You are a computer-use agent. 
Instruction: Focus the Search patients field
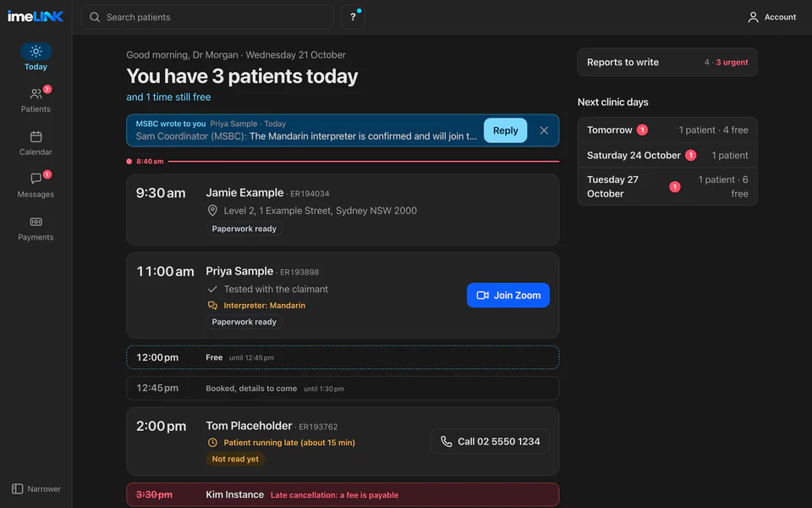click(208, 17)
